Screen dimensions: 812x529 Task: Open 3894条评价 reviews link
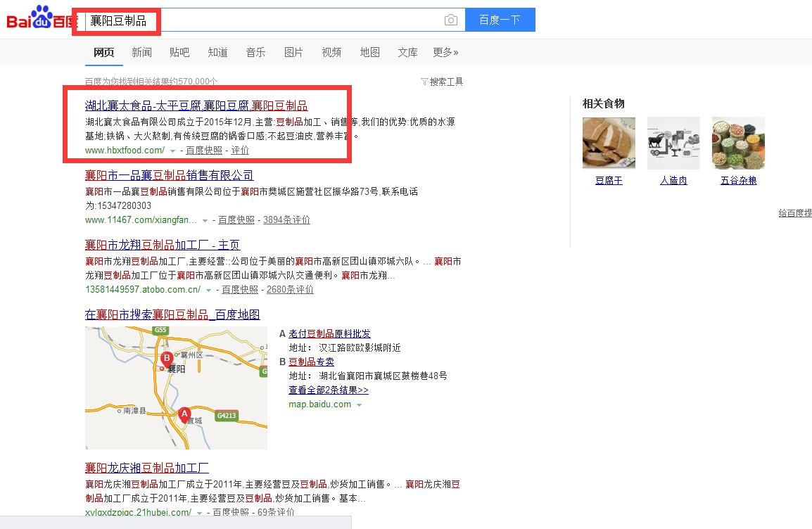[286, 220]
